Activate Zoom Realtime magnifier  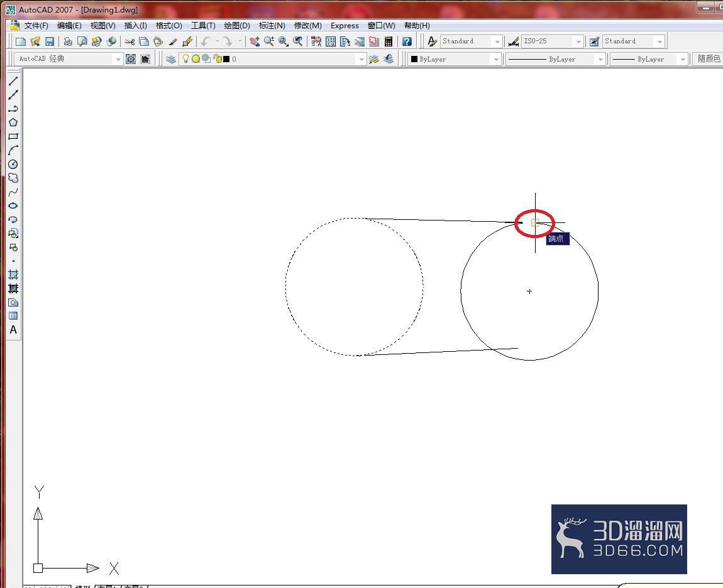[269, 41]
